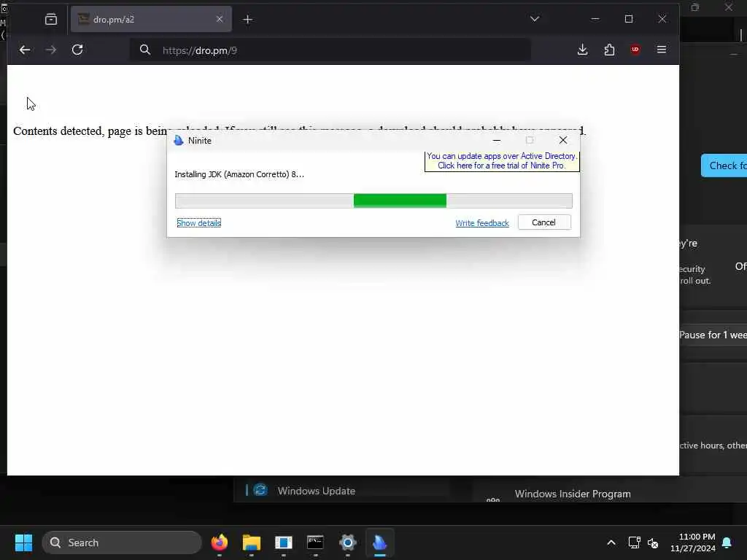Image resolution: width=747 pixels, height=560 pixels.
Task: Expand the list all tabs chevron
Action: pyautogui.click(x=535, y=19)
